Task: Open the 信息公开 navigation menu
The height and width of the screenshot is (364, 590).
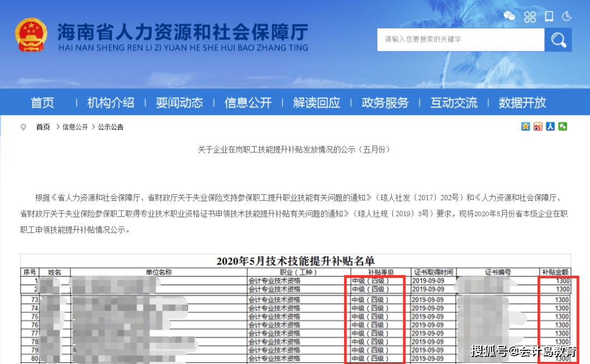Action: click(x=248, y=102)
